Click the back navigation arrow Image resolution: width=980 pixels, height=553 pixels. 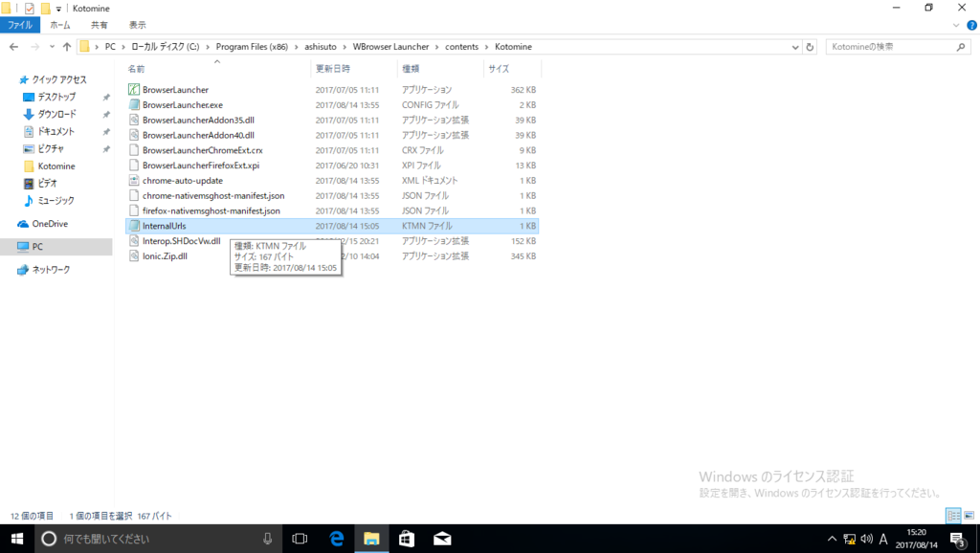click(13, 47)
